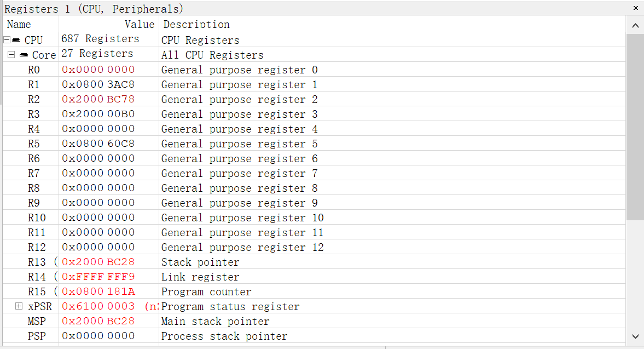Viewport: 644px width, 349px height.
Task: Collapse the Core registers group
Action: (11, 55)
